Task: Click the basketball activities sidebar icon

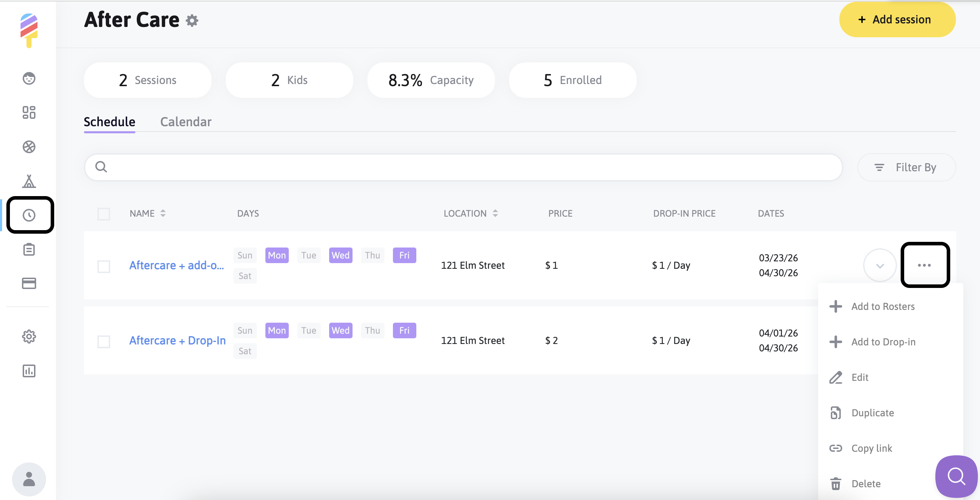Action: tap(29, 146)
